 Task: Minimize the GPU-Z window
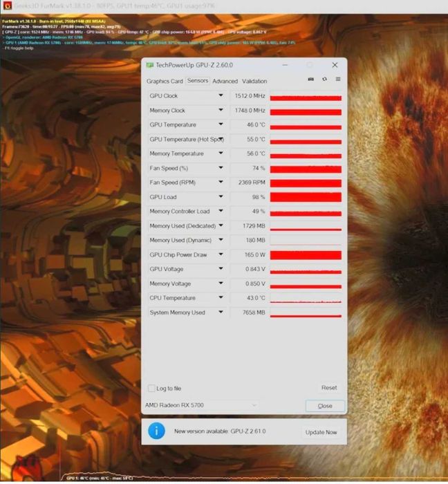285,65
